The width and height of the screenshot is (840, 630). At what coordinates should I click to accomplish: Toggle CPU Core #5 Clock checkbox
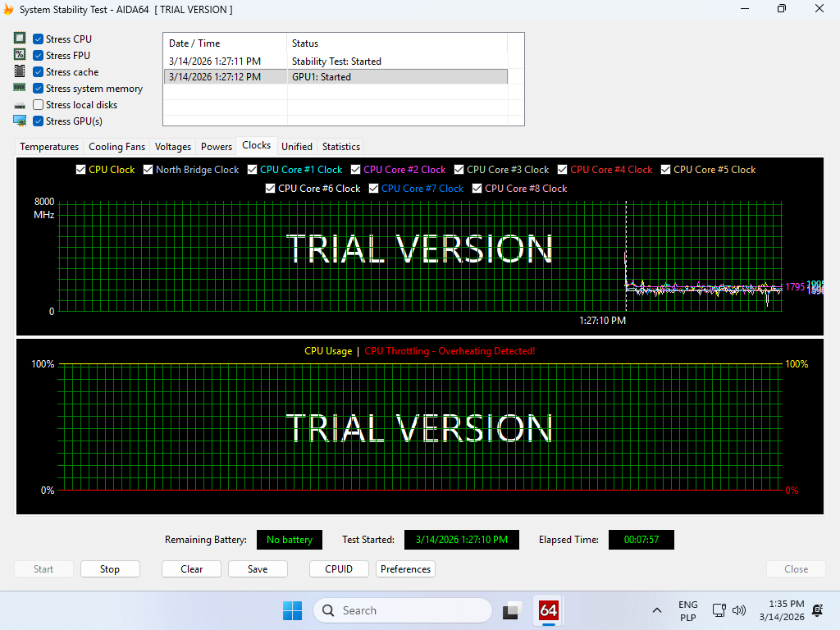tap(666, 169)
